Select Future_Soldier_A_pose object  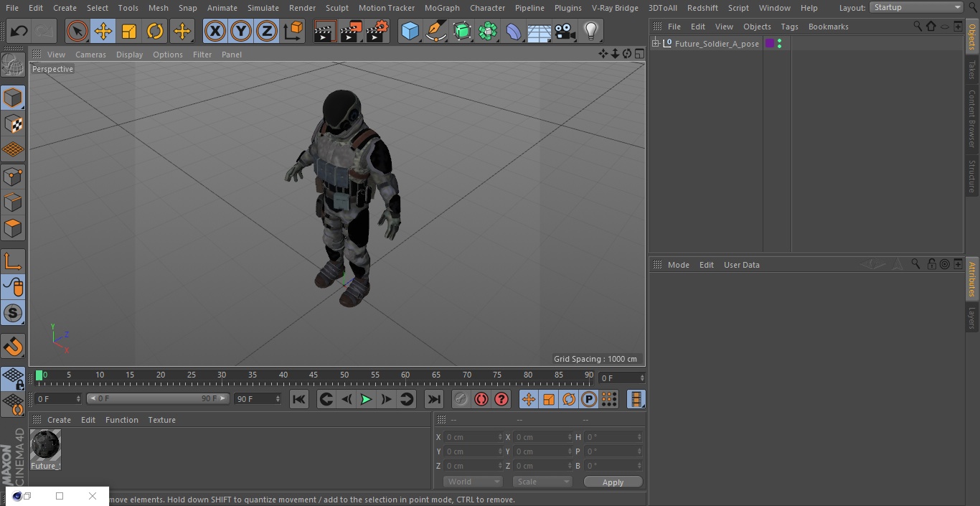717,44
